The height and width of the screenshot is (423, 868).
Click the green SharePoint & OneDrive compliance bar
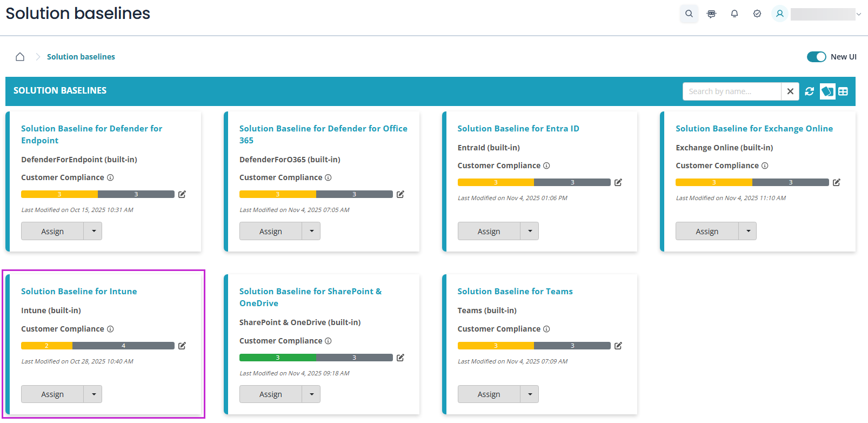278,358
